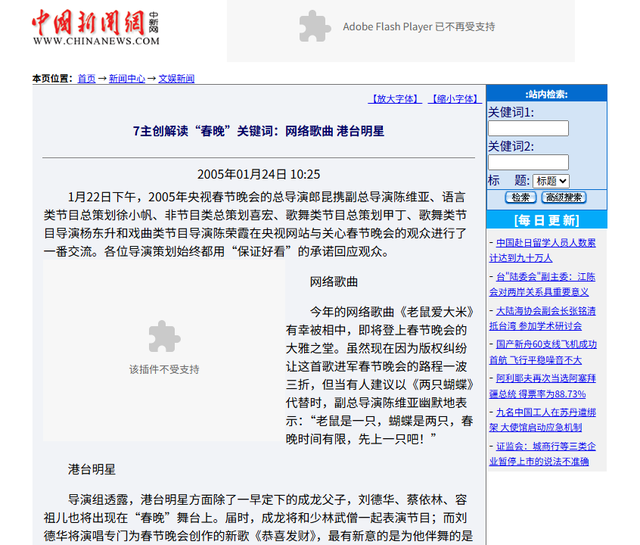Click the Flash Player plugin puzzle icon
The image size is (640, 545).
pos(315,26)
